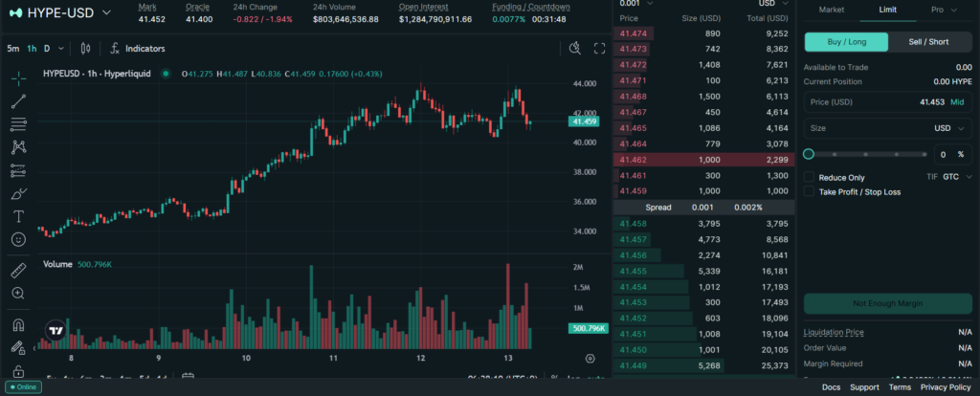Enable the Reduce Only checkbox

tap(809, 177)
